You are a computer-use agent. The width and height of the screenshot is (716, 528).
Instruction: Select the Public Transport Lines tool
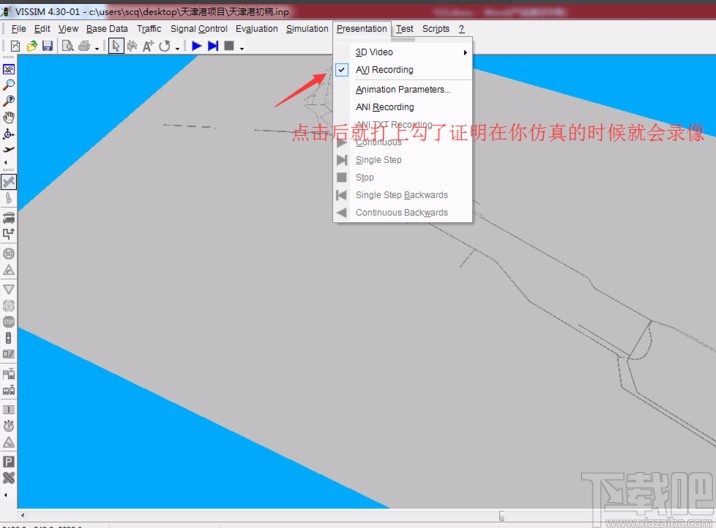point(9,390)
